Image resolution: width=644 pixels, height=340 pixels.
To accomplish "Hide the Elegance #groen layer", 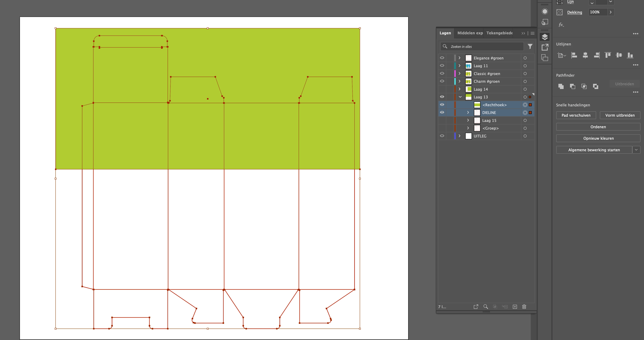I will [442, 58].
